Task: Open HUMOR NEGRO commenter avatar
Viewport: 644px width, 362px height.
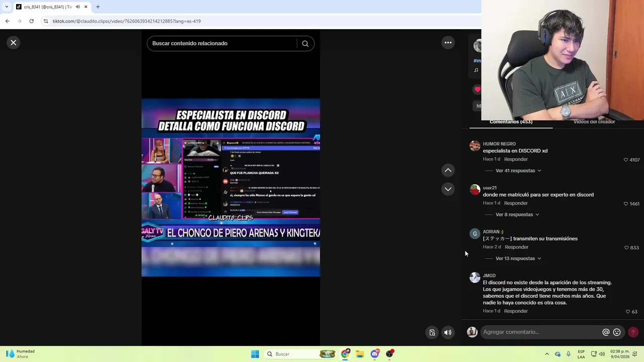Action: (x=474, y=146)
